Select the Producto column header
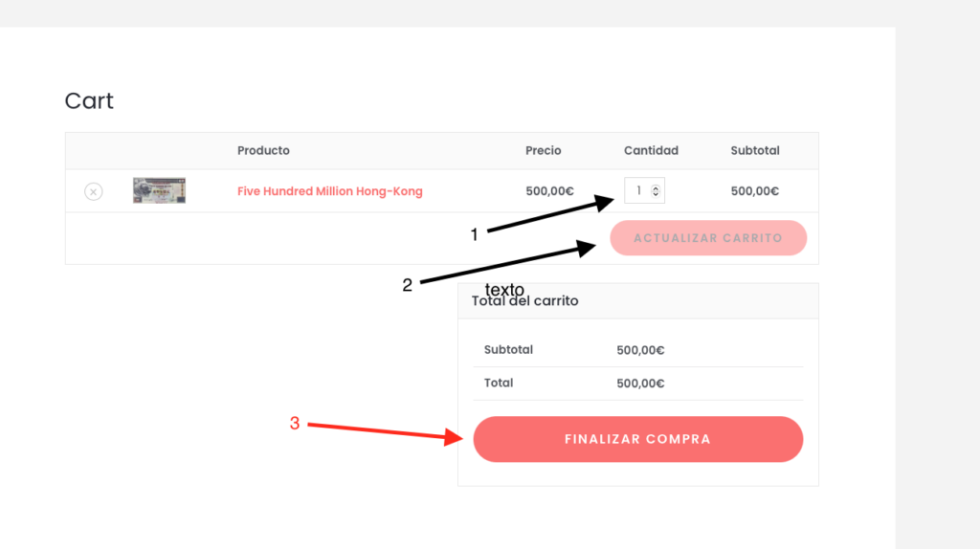Screen dimensions: 980x549 (263, 150)
